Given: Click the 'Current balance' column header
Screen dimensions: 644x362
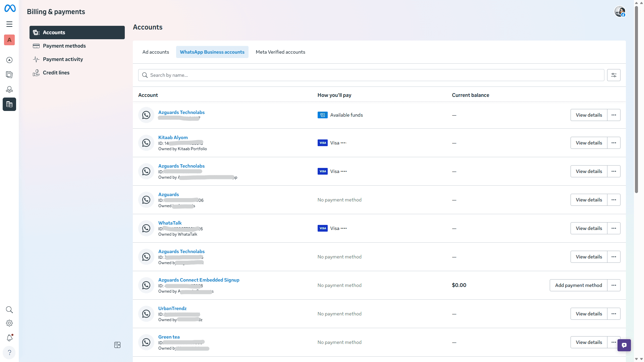Looking at the screenshot, I should (470, 95).
